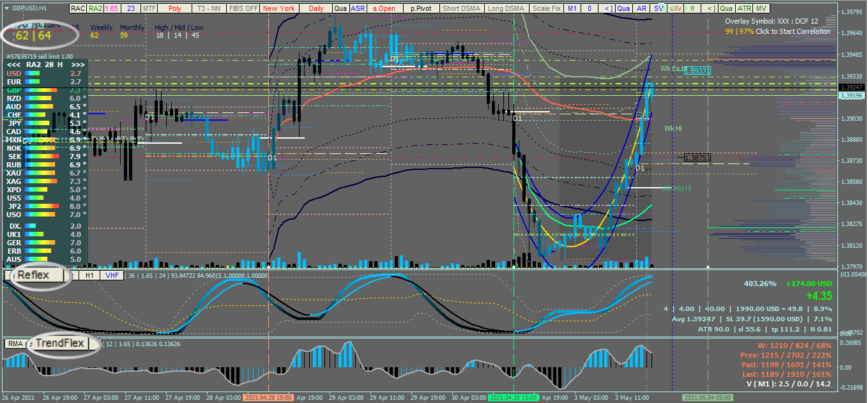Select the NZD currency row
The width and height of the screenshot is (868, 403).
pyautogui.click(x=45, y=98)
